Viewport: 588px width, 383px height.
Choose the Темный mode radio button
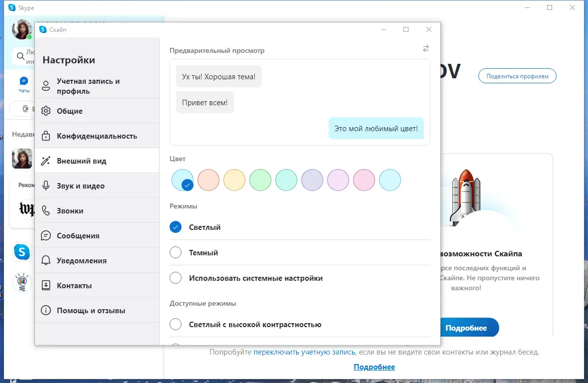tap(176, 252)
